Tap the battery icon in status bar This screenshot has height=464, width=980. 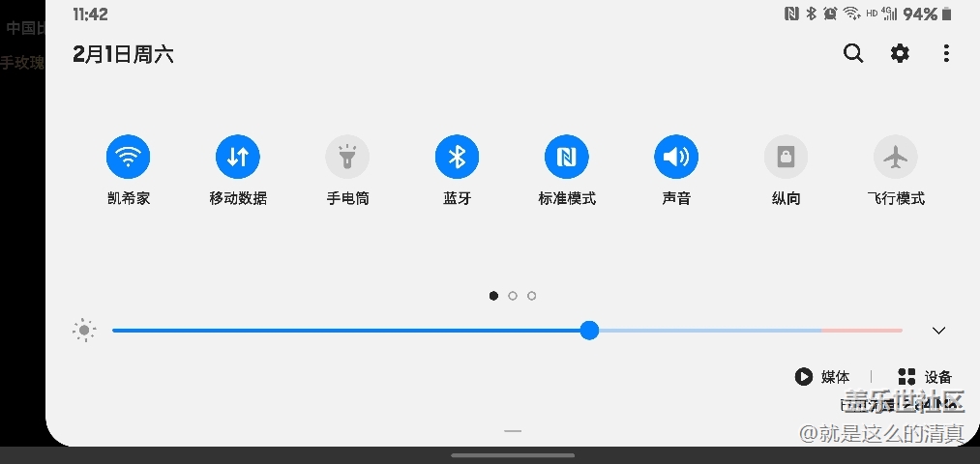tap(947, 14)
